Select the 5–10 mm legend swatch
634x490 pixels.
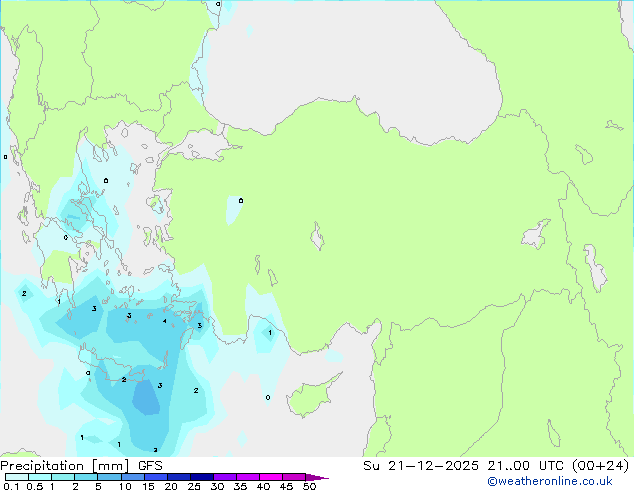109,477
